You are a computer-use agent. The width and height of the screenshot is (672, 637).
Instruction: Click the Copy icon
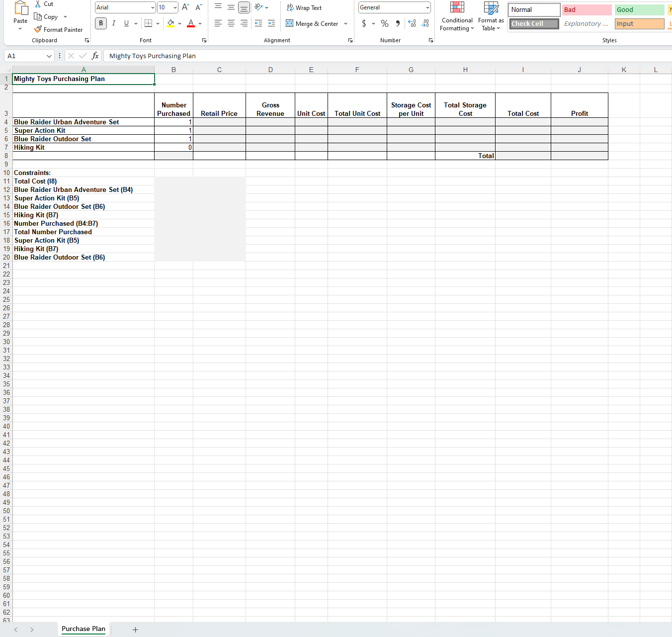[x=38, y=16]
